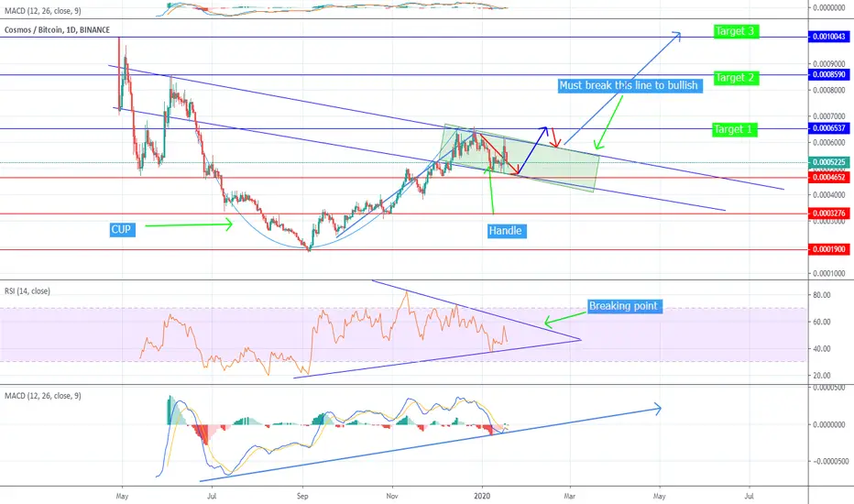Click the RSI 60.00 axis value
The image size is (854, 504).
(x=822, y=322)
